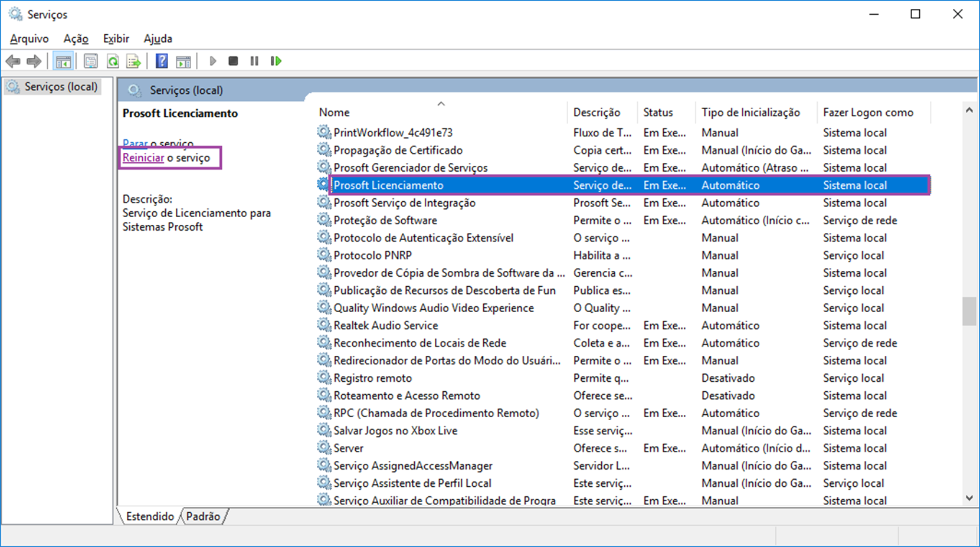Click Serviço de rede cell of Proteção de Software

tap(860, 221)
